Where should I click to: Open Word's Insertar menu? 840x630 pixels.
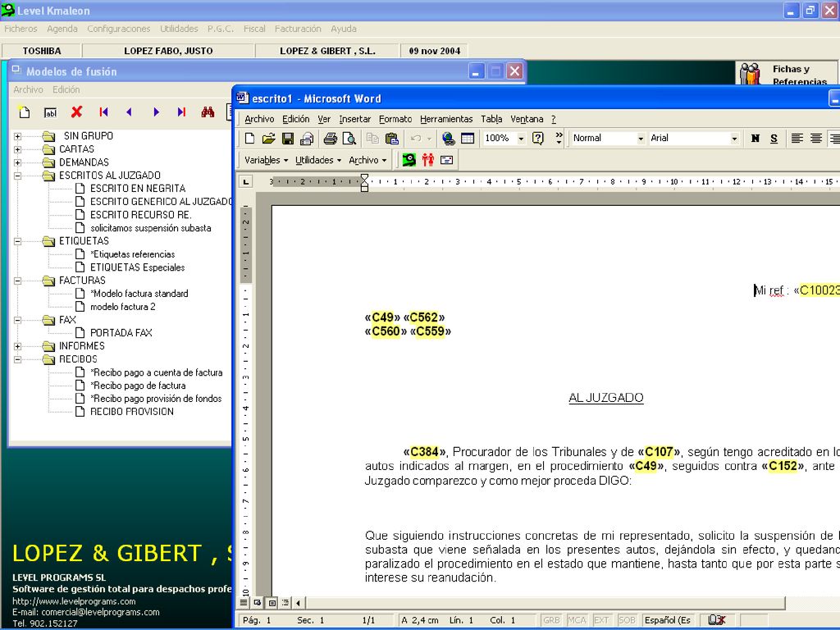pyautogui.click(x=354, y=119)
